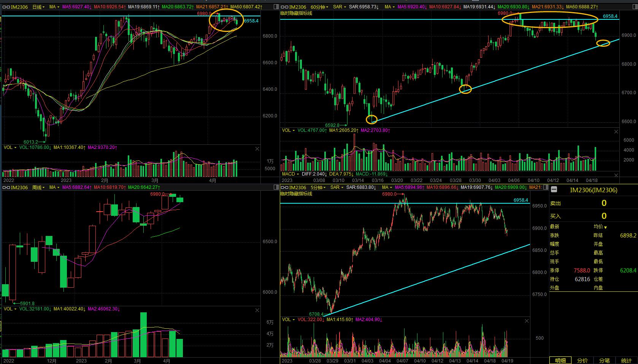Image resolution: width=638 pixels, height=364 pixels.
Task: Open the VOL indicator dropdown in the weekly chart
Action: [x=10, y=309]
